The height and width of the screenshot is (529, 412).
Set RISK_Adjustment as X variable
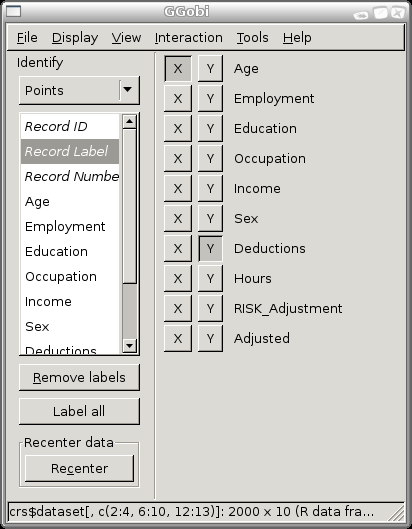click(178, 309)
